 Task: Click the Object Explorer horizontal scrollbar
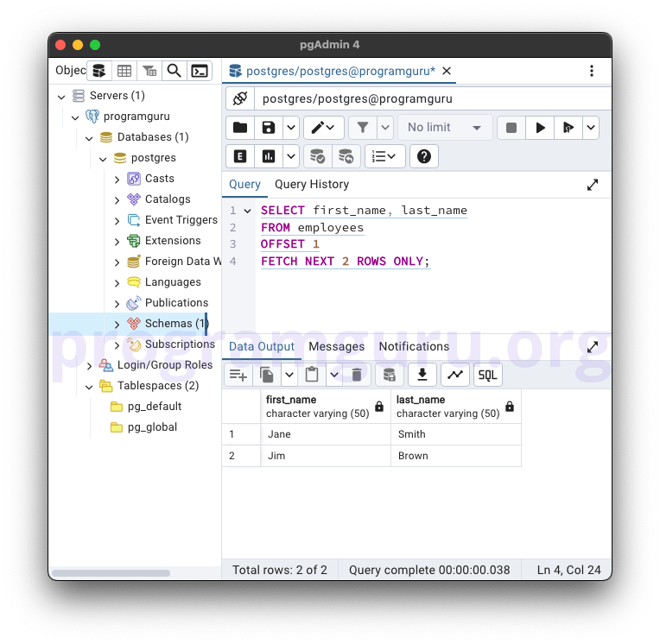coord(111,573)
